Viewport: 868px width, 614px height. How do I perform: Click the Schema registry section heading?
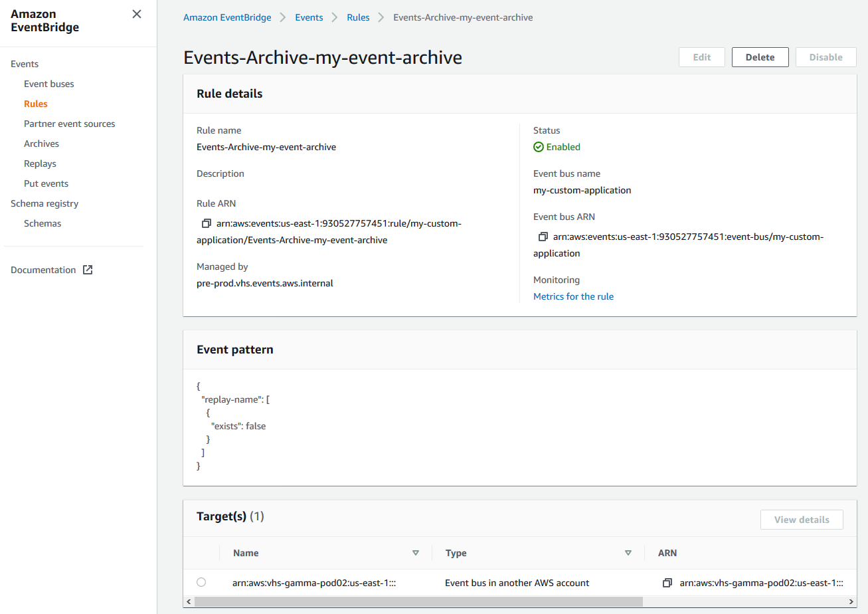coord(44,203)
